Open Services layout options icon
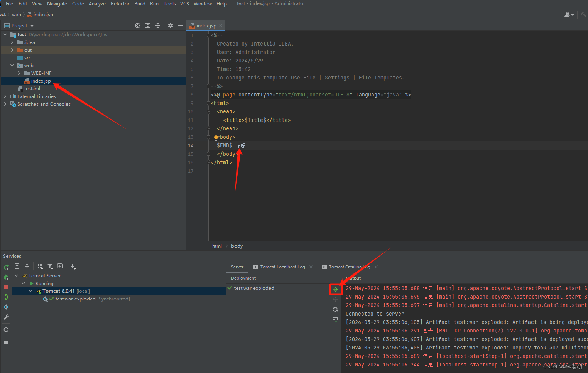The image size is (588, 373). coord(6,342)
